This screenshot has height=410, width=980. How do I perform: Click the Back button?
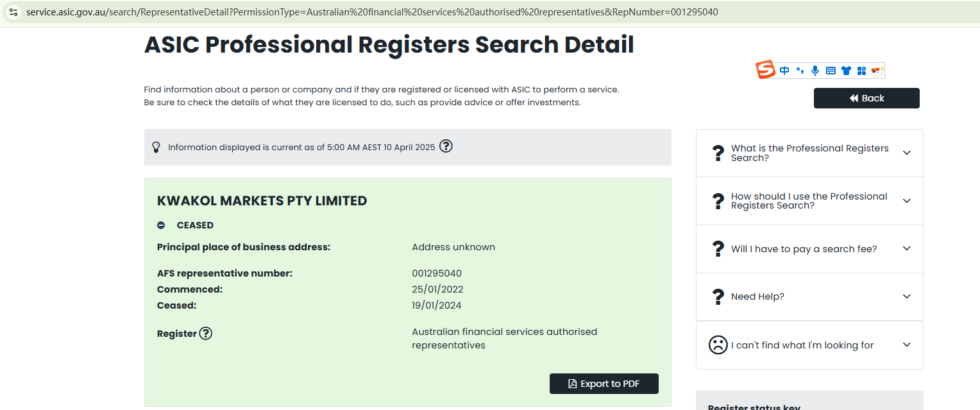866,98
